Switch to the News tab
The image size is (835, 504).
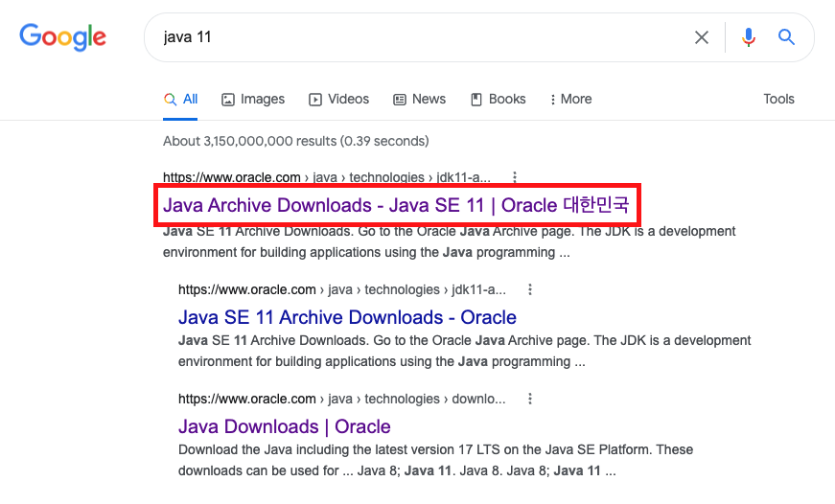tap(420, 99)
